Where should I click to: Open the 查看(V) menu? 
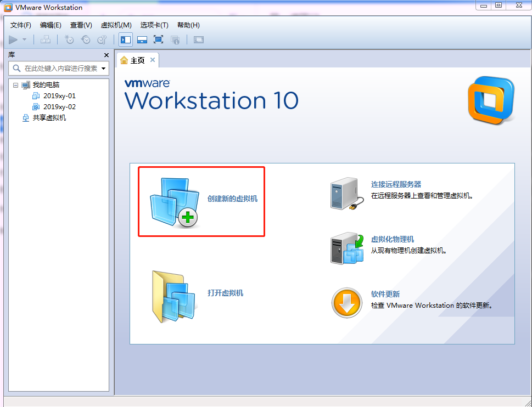(81, 25)
